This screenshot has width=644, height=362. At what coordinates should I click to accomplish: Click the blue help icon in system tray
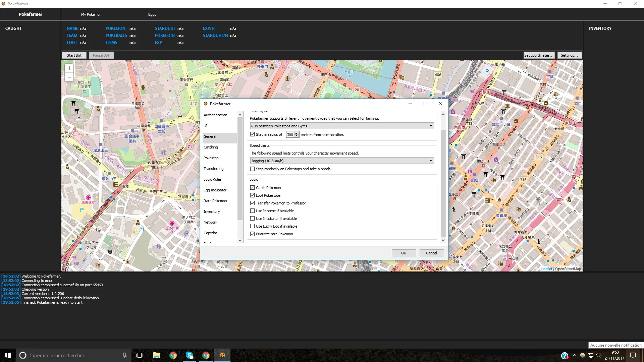pyautogui.click(x=565, y=355)
